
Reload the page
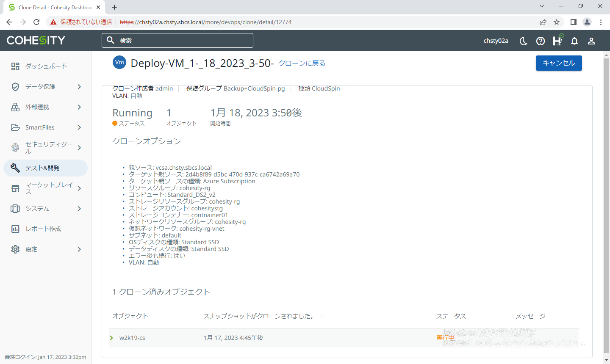point(36,22)
